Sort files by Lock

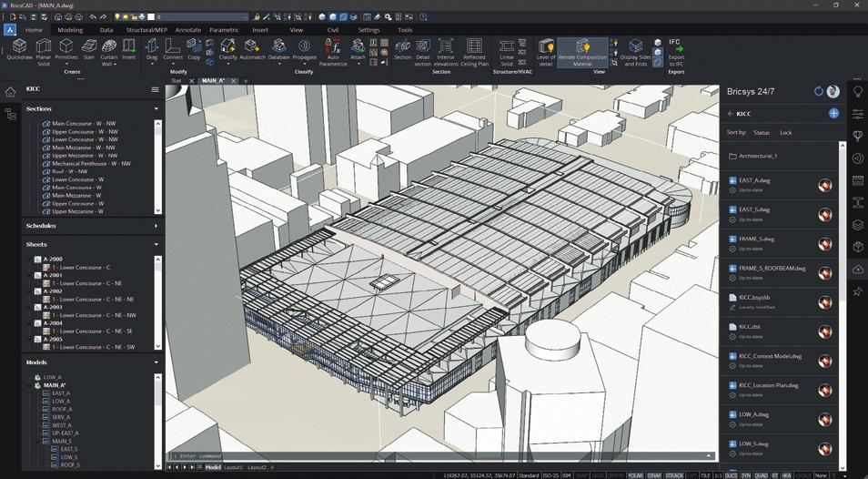(x=786, y=133)
